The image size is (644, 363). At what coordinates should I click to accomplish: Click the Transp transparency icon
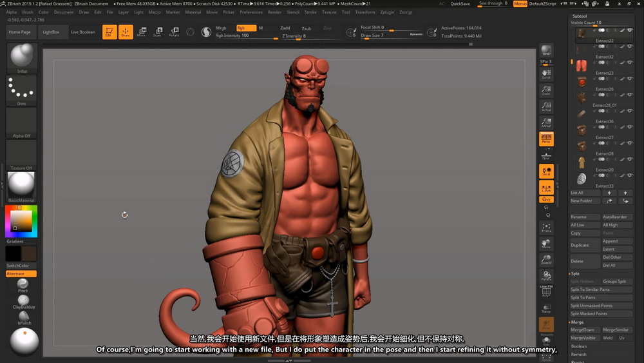[x=546, y=309]
